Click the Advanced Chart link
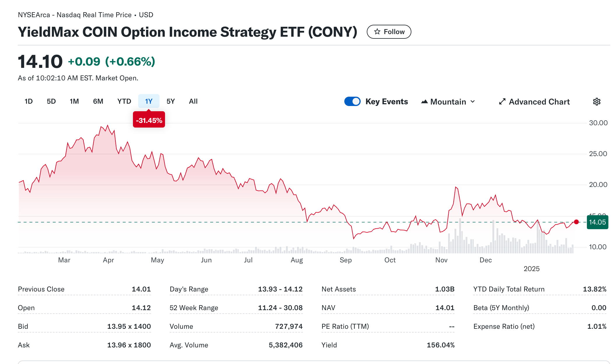 (x=539, y=102)
